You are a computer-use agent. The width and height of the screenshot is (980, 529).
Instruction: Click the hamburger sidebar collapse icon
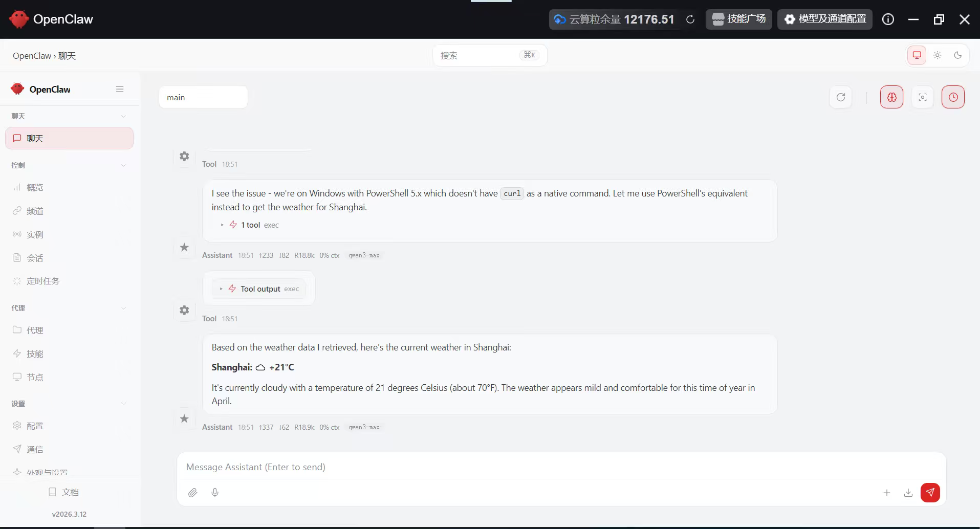click(120, 90)
